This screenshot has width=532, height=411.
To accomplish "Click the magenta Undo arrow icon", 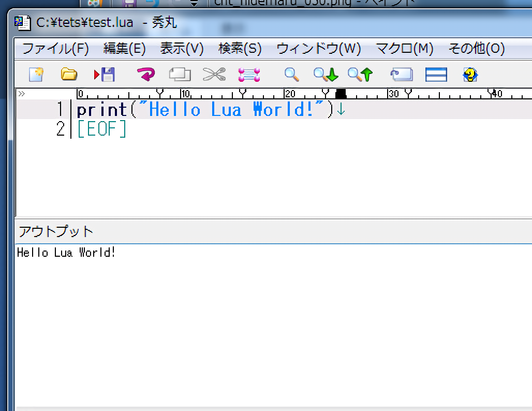I will (x=146, y=75).
